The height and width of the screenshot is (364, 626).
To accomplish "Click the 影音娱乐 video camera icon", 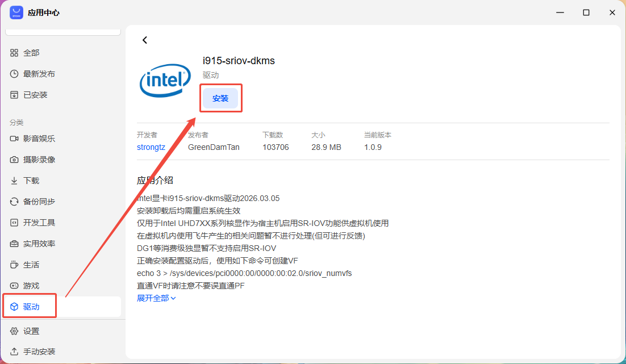I will tap(14, 139).
